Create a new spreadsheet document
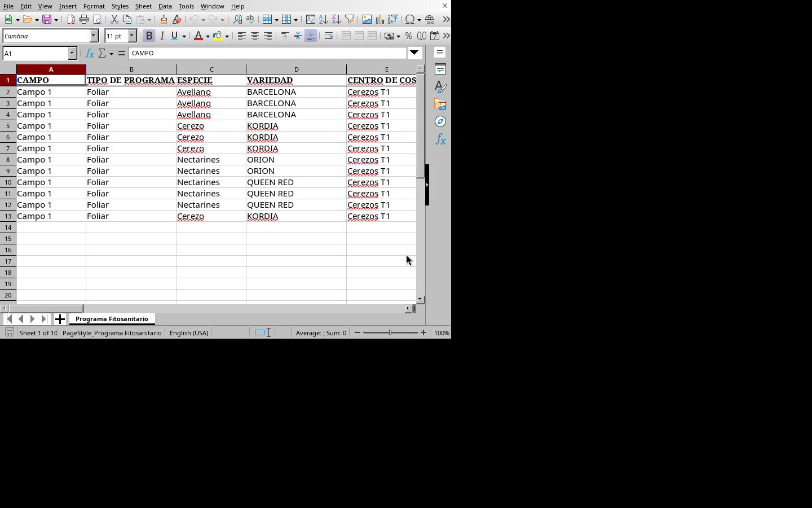The width and height of the screenshot is (812, 508). click(9, 19)
